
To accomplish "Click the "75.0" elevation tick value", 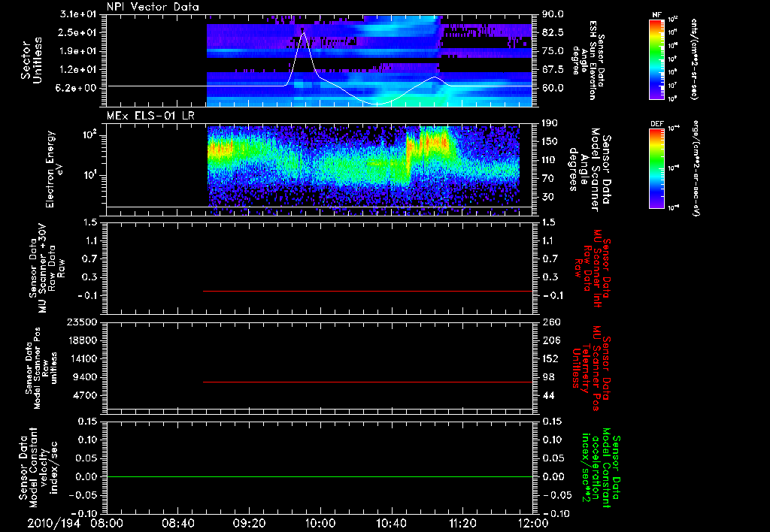I will coord(553,51).
